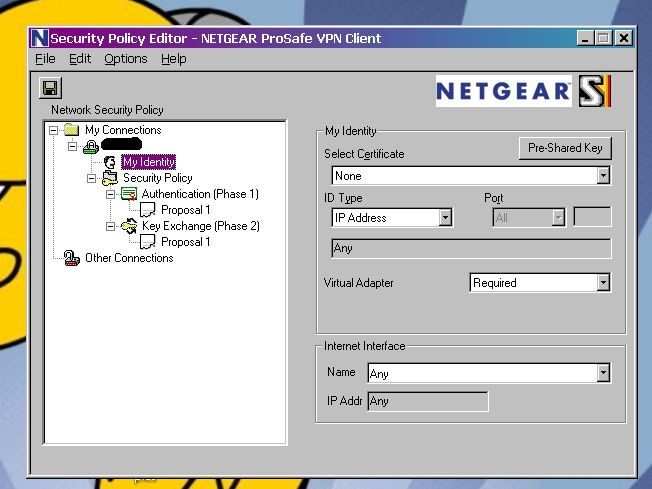Click the Authentication (Phase 1) certificate icon

tap(129, 194)
